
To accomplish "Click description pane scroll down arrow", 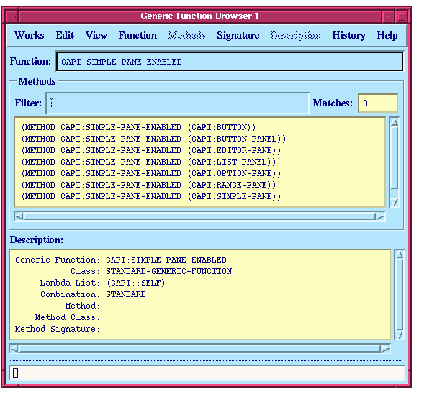I will (x=400, y=335).
